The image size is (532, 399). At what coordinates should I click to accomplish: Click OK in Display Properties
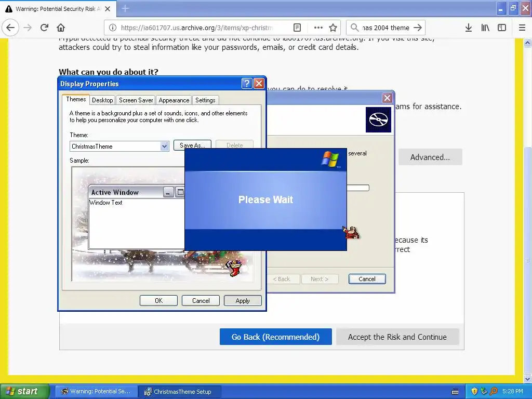click(158, 301)
